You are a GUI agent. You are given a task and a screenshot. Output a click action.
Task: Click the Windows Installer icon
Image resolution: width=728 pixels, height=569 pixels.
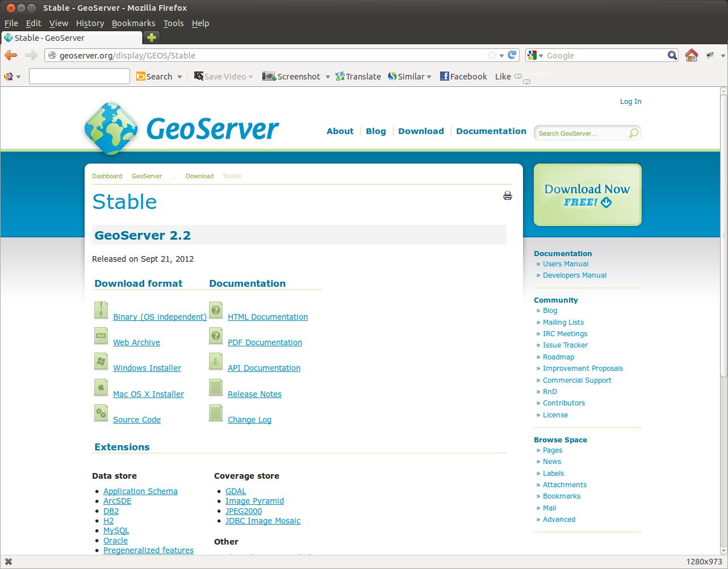click(101, 362)
